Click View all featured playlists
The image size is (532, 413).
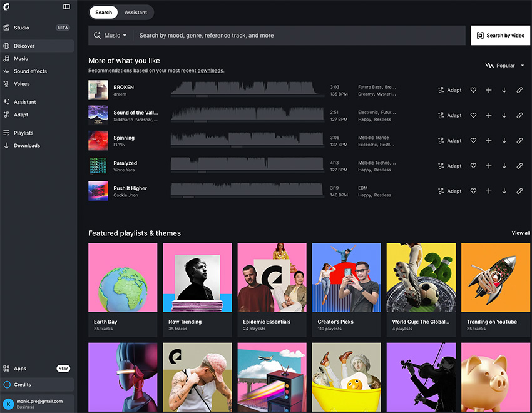(521, 233)
